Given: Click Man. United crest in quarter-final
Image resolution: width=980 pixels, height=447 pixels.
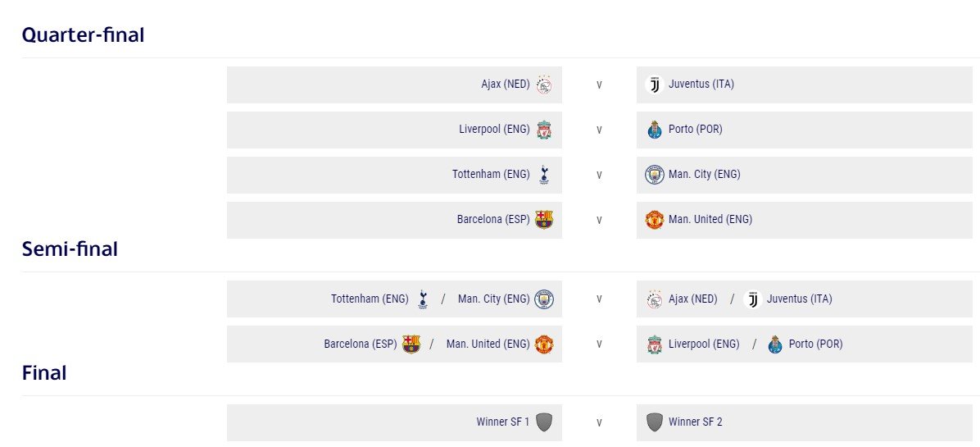Looking at the screenshot, I should (x=655, y=220).
